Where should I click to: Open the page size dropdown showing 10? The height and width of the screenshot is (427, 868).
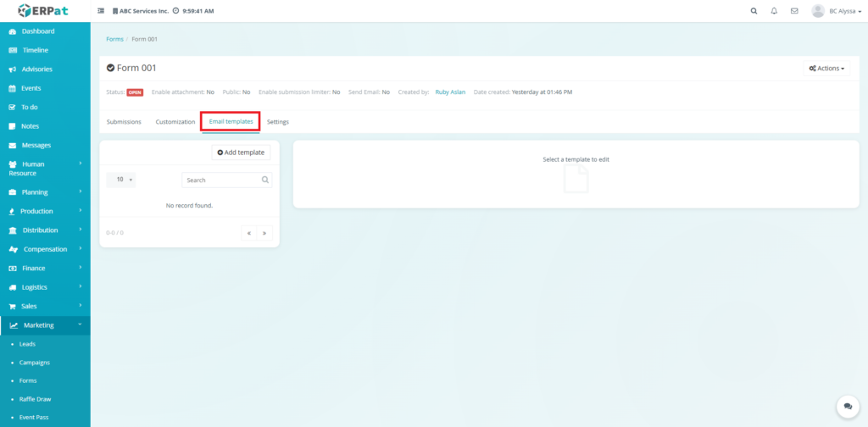(x=121, y=180)
